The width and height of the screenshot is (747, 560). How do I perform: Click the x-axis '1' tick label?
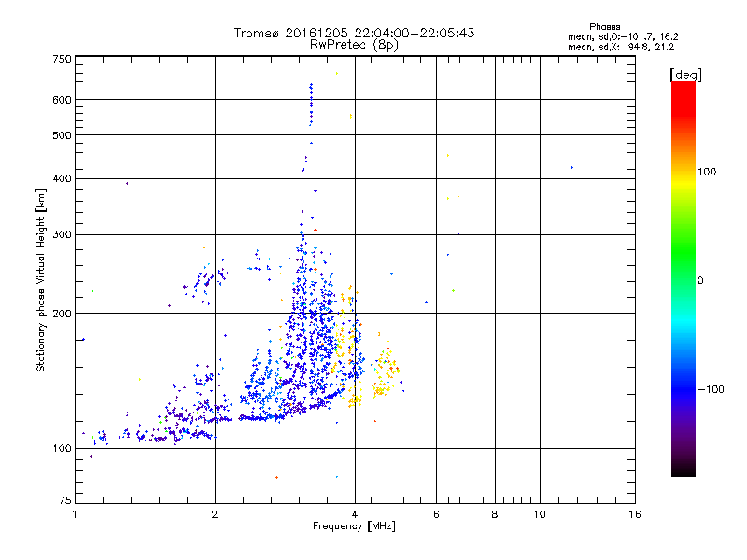(x=75, y=514)
